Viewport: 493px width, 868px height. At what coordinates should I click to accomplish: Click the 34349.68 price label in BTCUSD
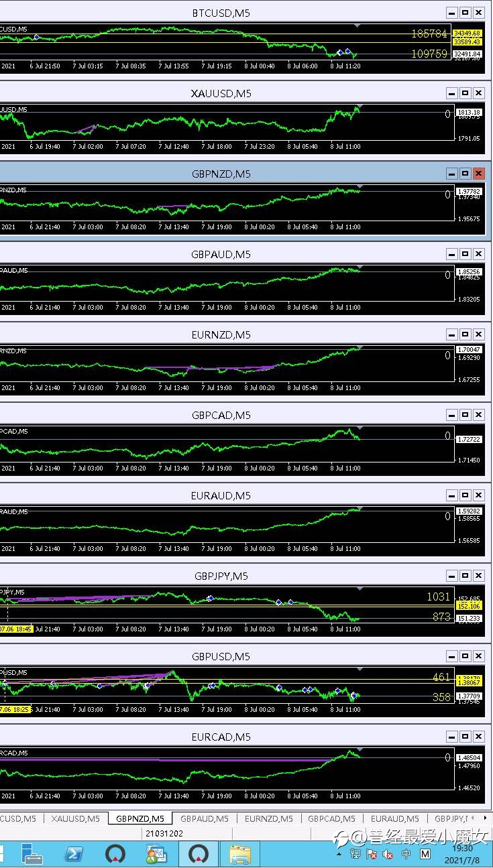(x=468, y=33)
